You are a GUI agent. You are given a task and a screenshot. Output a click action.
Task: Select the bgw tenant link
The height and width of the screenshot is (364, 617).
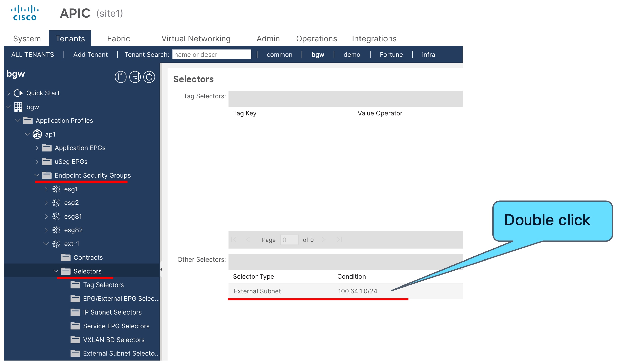pos(318,55)
